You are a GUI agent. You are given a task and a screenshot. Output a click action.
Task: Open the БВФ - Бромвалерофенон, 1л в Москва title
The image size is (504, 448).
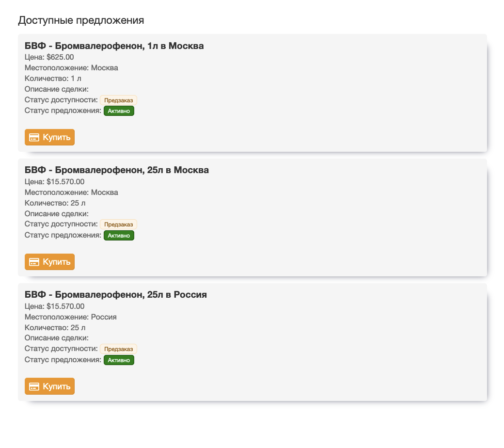[x=114, y=46]
